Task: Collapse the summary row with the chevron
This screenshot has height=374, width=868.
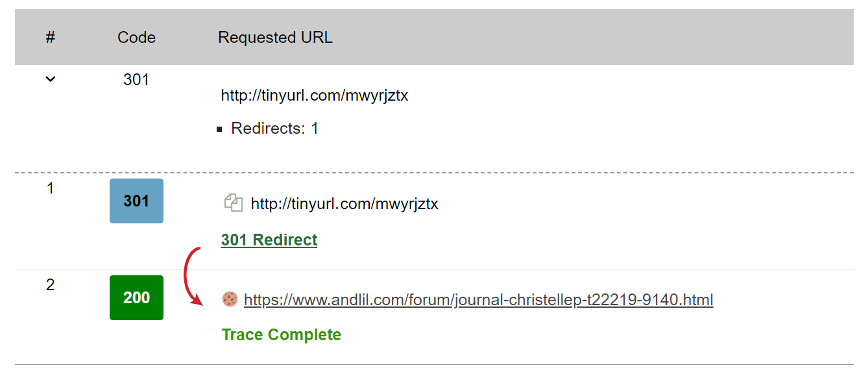Action: (x=51, y=79)
